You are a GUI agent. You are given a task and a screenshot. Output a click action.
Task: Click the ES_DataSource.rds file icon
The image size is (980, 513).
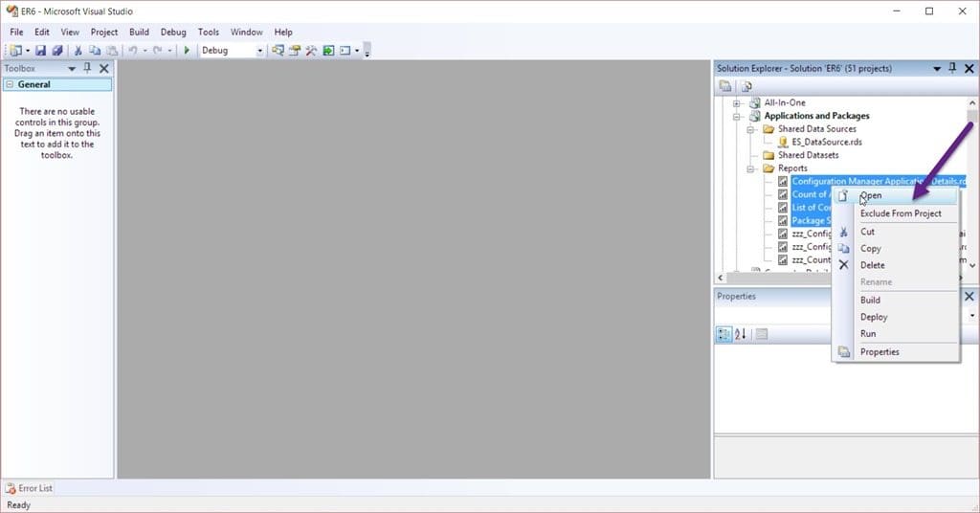[x=783, y=142]
